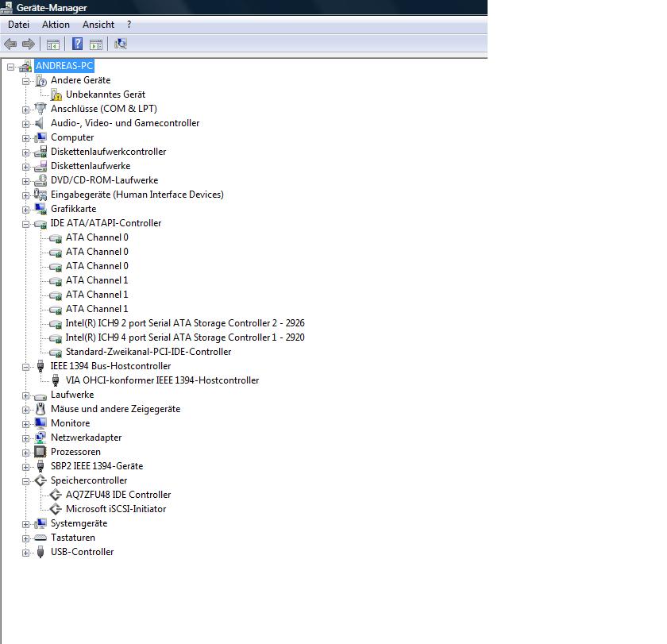Click the Tastaturen keyboard icon
Viewport: 667px width, 644px height.
[40, 538]
